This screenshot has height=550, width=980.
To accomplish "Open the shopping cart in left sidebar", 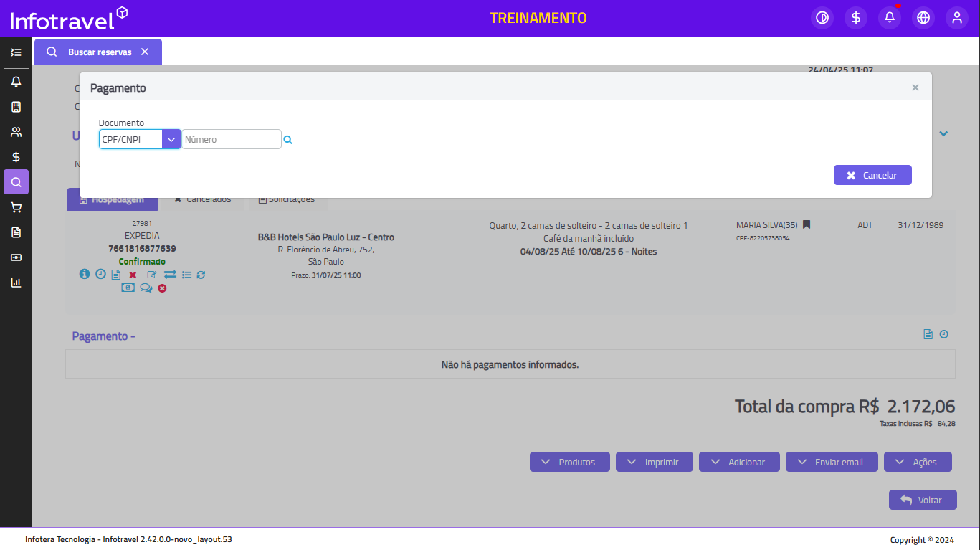I will tap(16, 207).
